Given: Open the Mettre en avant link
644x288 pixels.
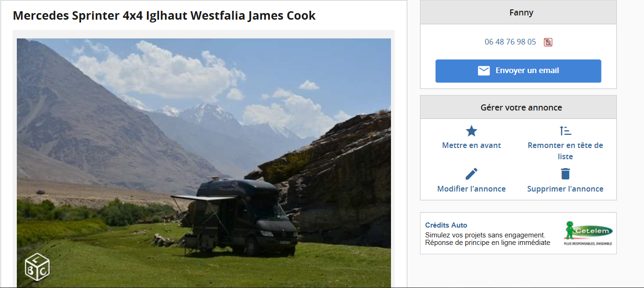Looking at the screenshot, I should tap(471, 145).
